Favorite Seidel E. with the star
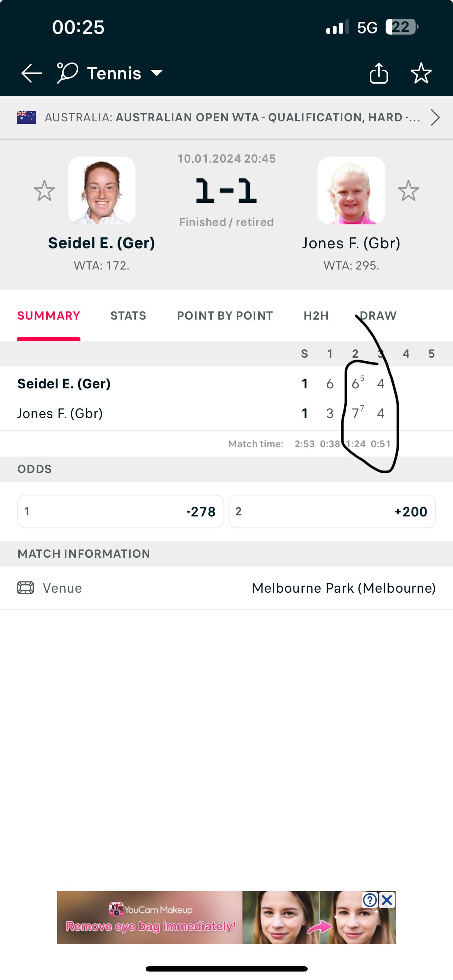 coord(44,190)
